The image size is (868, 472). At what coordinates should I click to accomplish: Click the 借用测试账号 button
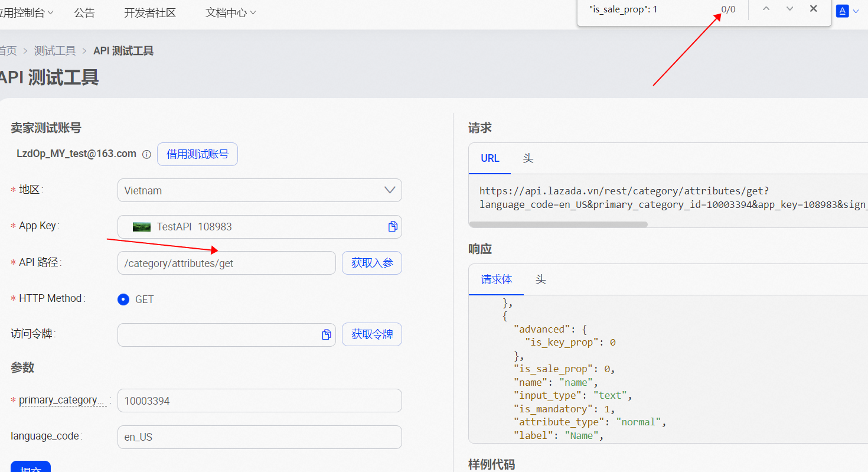click(x=197, y=154)
